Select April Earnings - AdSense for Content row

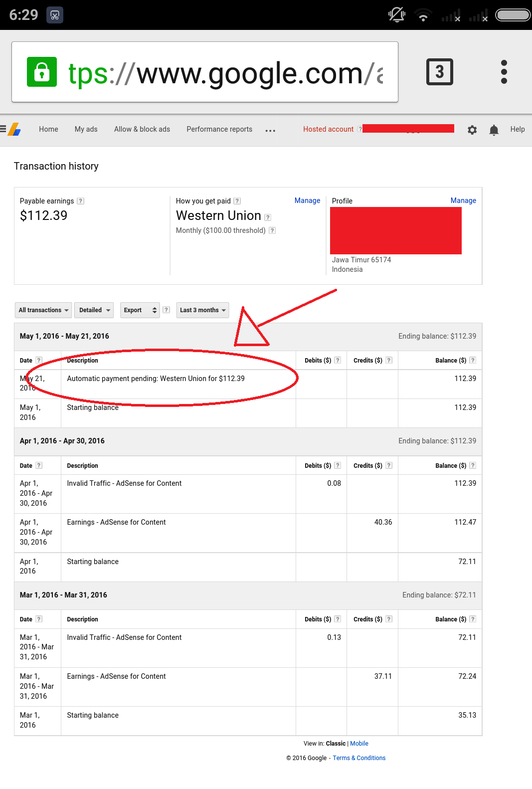pyautogui.click(x=248, y=533)
